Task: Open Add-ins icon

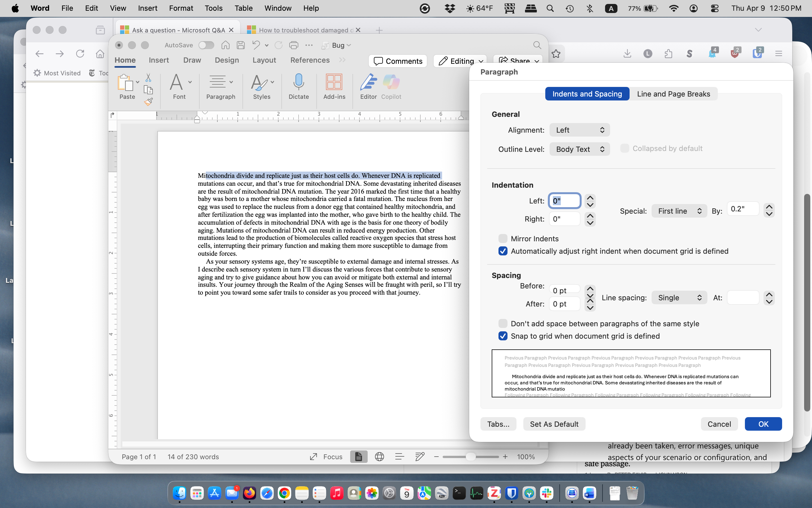Action: coord(334,82)
